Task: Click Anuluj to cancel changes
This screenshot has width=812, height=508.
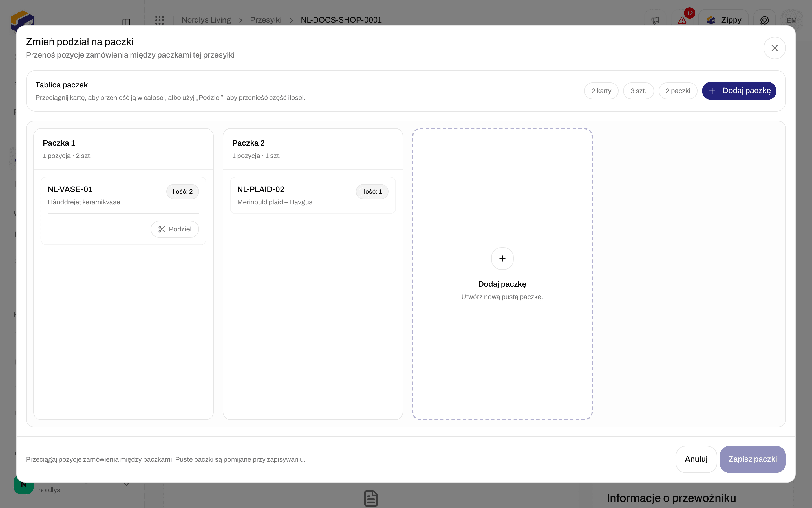Action: (696, 459)
